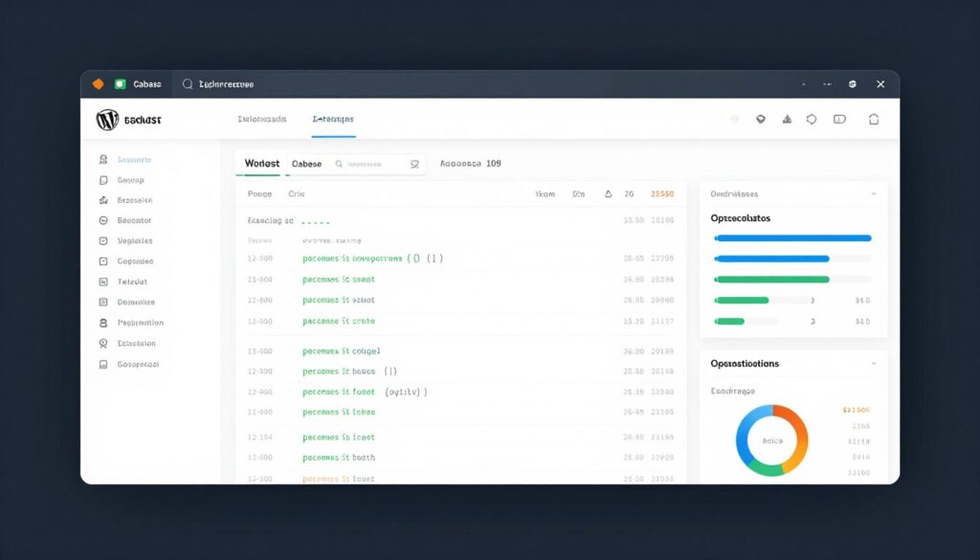Open the green link ending in saaat
Screen dimensions: 980x560
339,280
